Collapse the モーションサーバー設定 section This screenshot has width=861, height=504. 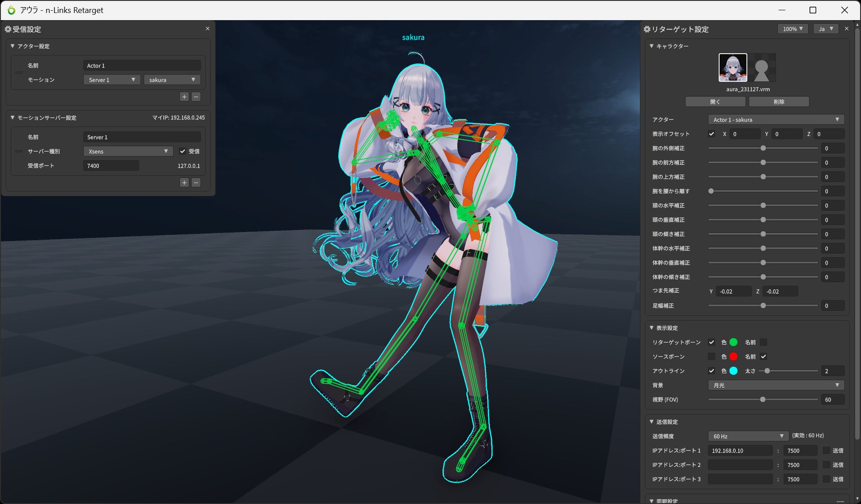13,118
